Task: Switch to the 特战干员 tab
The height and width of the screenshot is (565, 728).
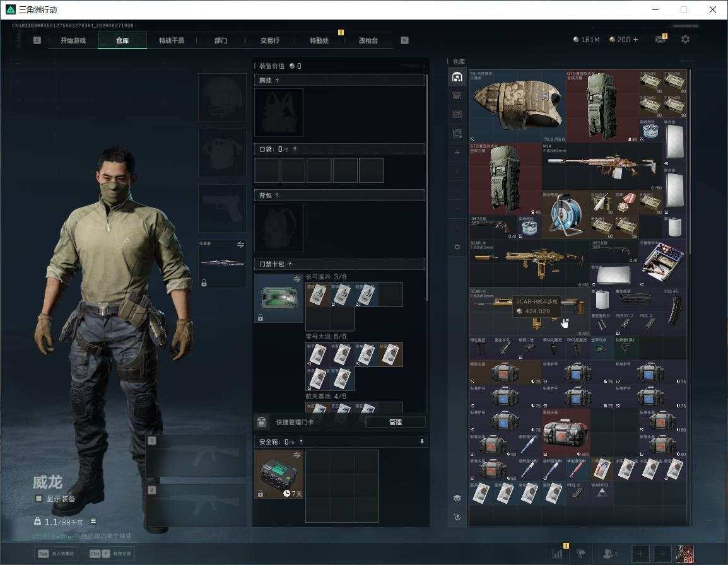Action: tap(172, 40)
